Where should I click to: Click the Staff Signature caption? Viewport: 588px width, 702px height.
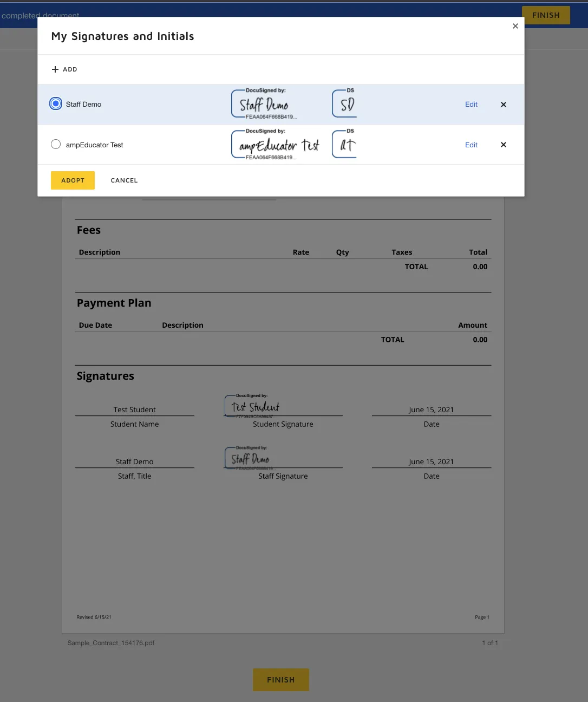click(x=283, y=476)
